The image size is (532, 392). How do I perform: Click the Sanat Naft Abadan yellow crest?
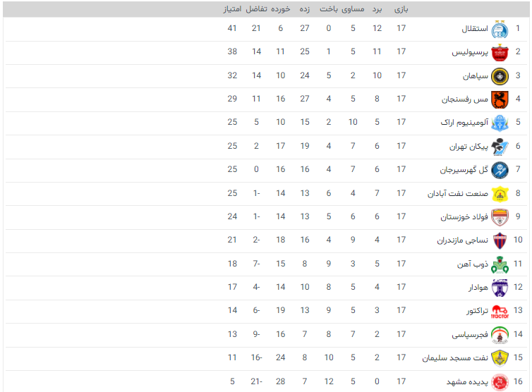(500, 194)
